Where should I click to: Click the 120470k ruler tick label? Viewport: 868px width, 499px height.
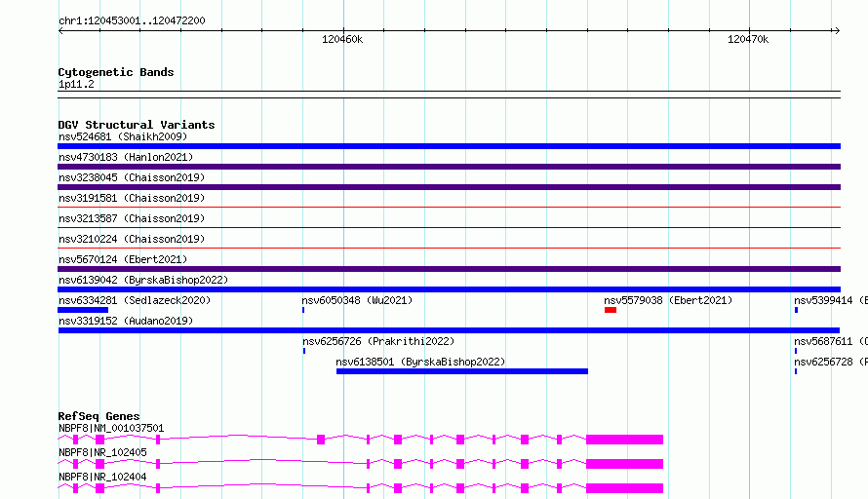point(748,39)
